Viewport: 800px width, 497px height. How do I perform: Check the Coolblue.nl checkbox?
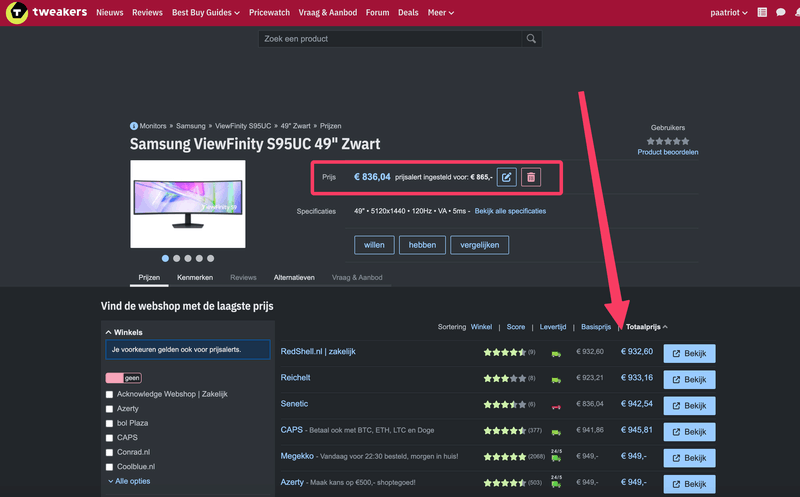pos(109,467)
